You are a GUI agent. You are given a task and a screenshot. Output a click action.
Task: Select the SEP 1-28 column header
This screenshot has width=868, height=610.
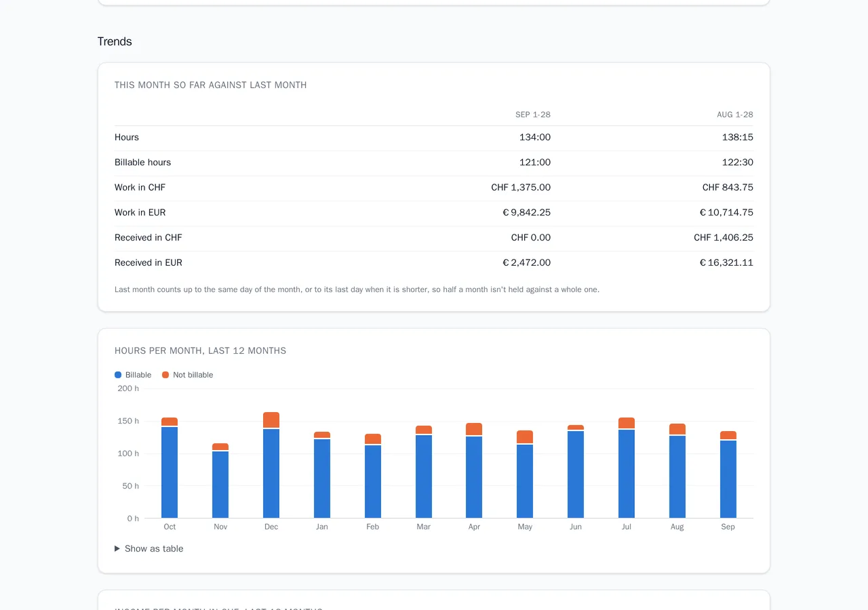(x=533, y=115)
